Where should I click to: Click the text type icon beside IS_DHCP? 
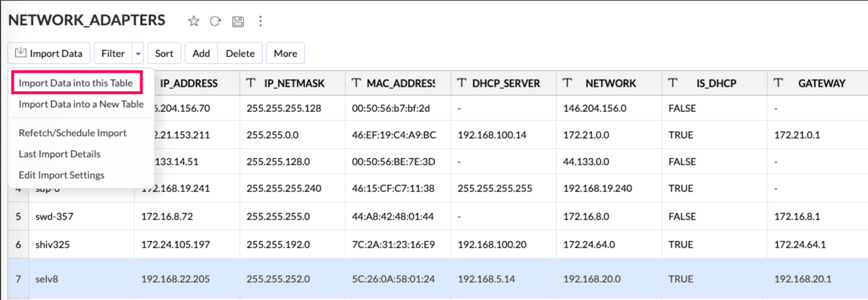pyautogui.click(x=673, y=83)
